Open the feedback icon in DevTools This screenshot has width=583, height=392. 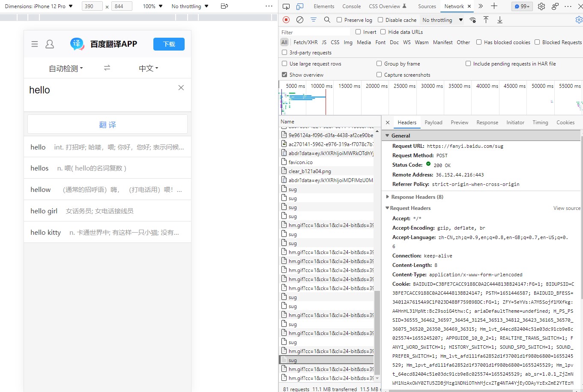click(x=555, y=6)
